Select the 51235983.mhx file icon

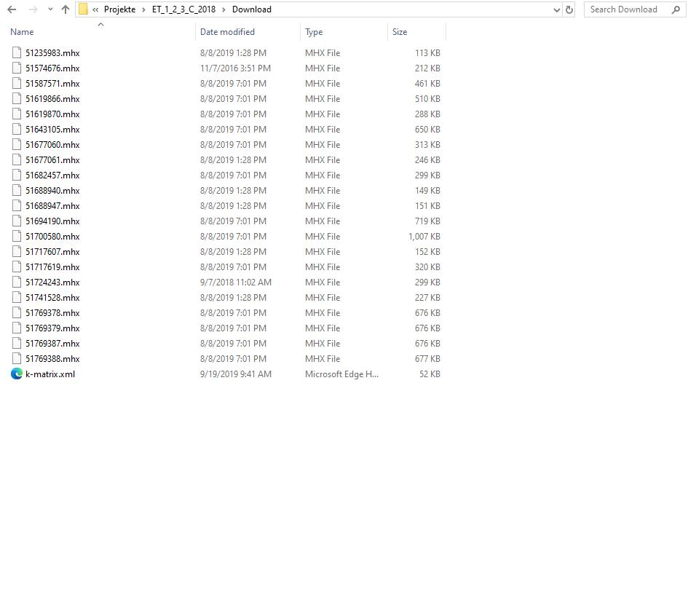[17, 53]
